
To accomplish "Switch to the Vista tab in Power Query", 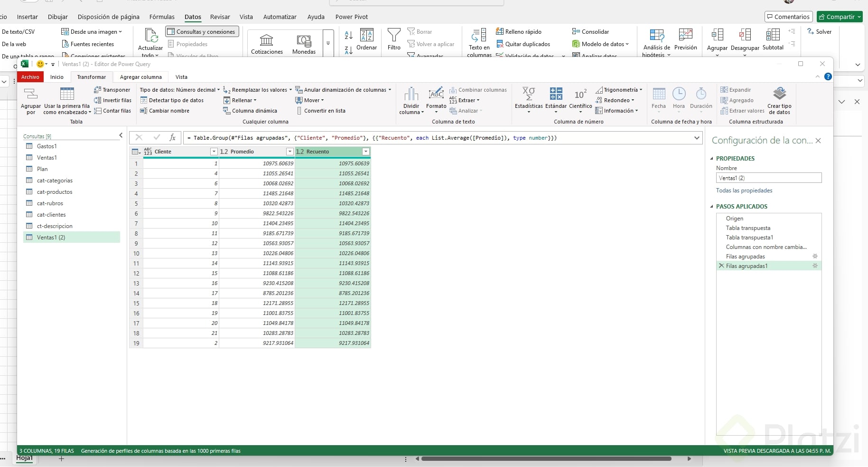I will [181, 77].
